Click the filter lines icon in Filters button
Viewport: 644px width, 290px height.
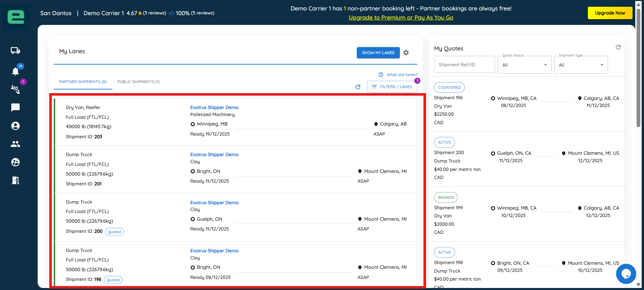click(x=374, y=87)
